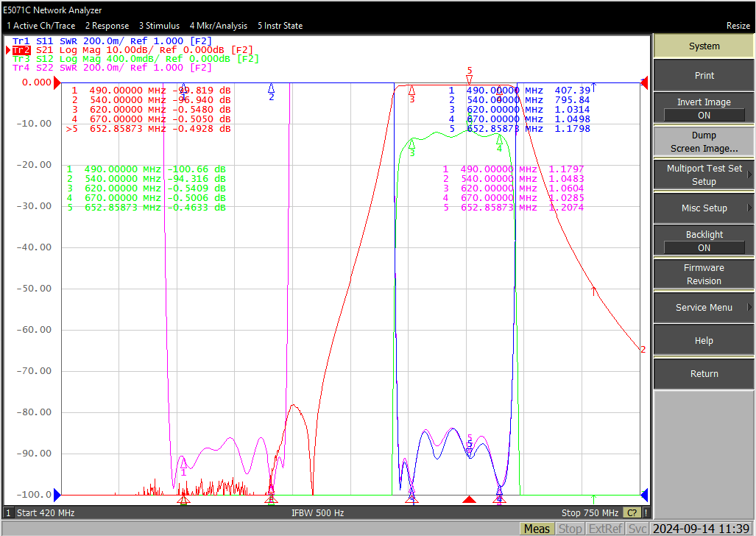Viewport: 756px width, 536px height.
Task: Click red marker 3 on the S21 trace
Action: (x=411, y=90)
